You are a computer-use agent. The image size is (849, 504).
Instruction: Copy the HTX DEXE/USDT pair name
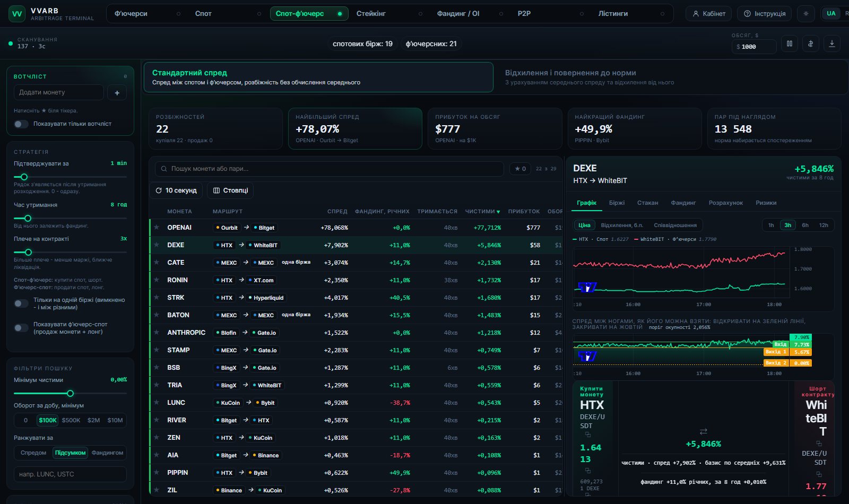587,435
